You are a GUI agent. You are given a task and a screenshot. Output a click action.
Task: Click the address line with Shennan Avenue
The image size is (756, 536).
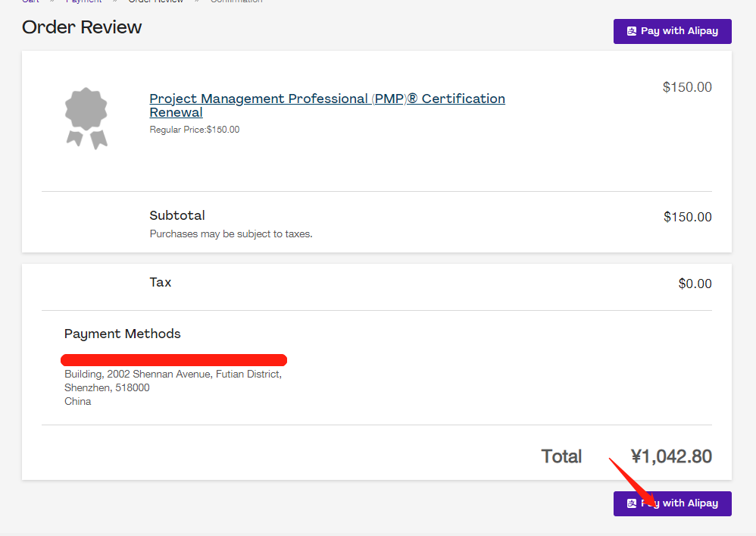point(173,374)
